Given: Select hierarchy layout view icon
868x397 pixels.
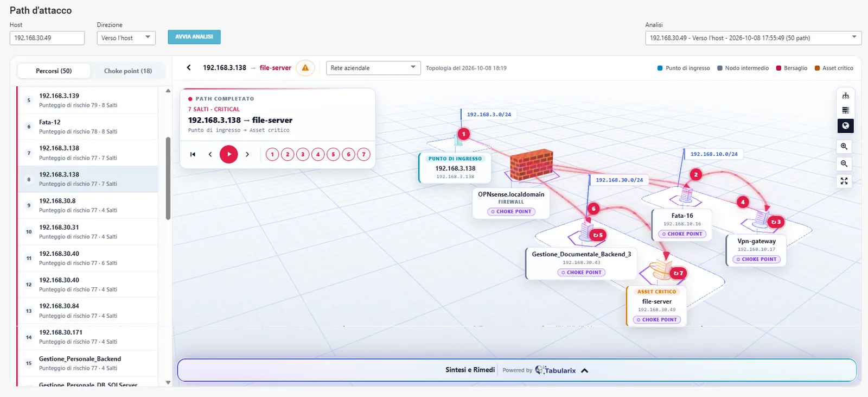Looking at the screenshot, I should [845, 96].
